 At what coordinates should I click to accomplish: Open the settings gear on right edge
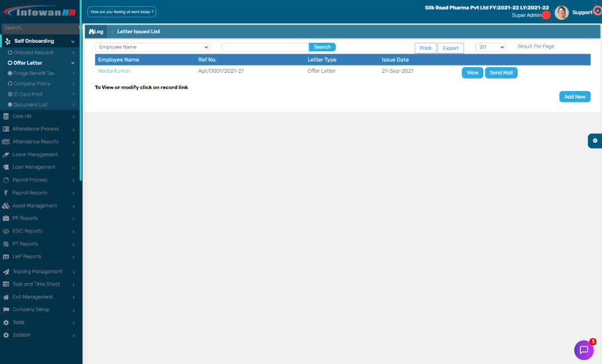click(x=595, y=141)
